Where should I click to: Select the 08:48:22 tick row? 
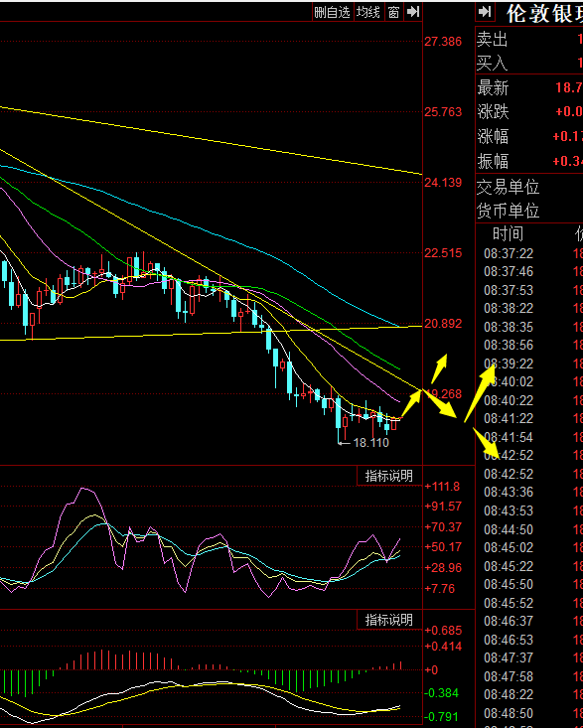[529, 694]
